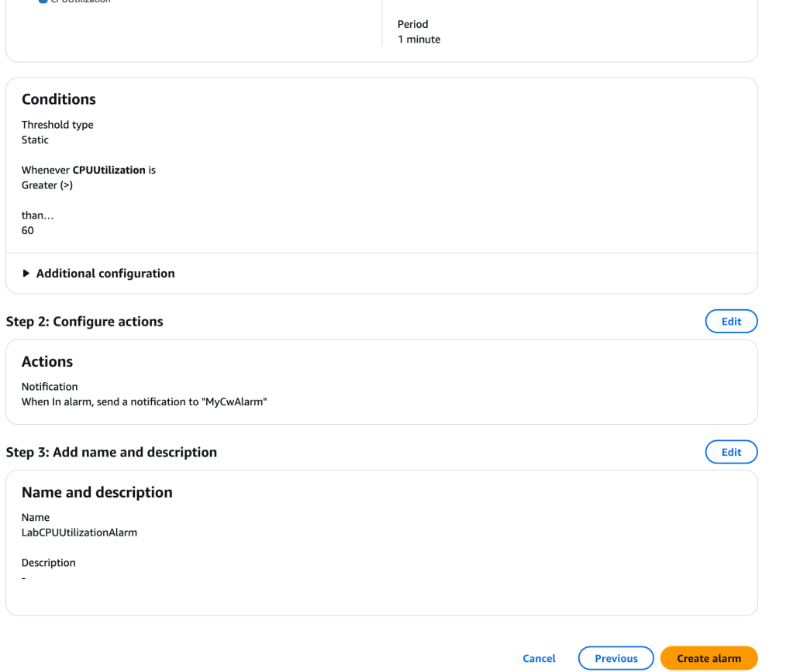Click the empty Description value dash
Image resolution: width=793 pixels, height=672 pixels.
(24, 578)
